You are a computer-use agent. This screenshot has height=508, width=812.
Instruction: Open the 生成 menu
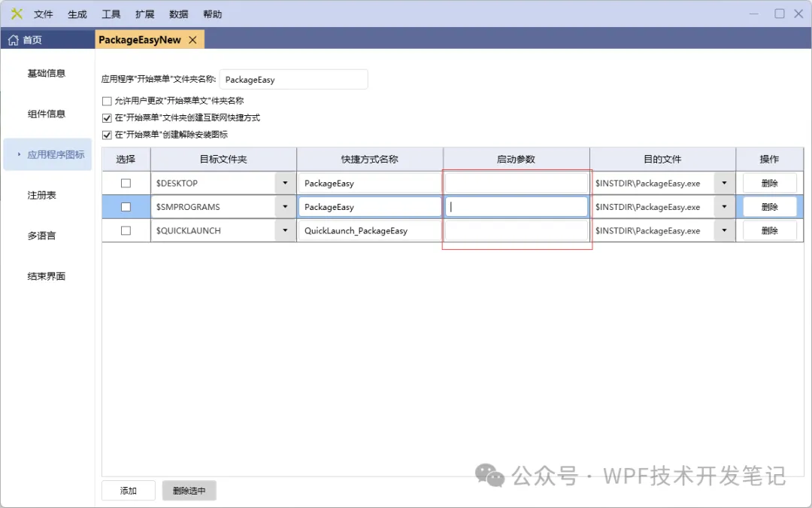77,14
